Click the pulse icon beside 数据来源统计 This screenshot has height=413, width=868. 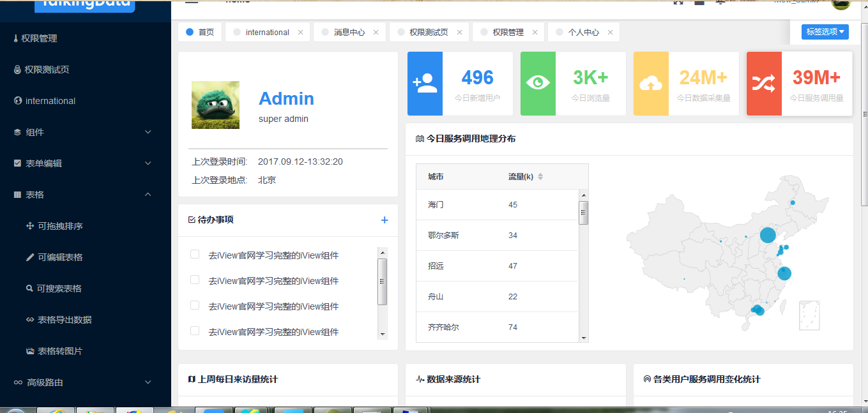pyautogui.click(x=420, y=379)
